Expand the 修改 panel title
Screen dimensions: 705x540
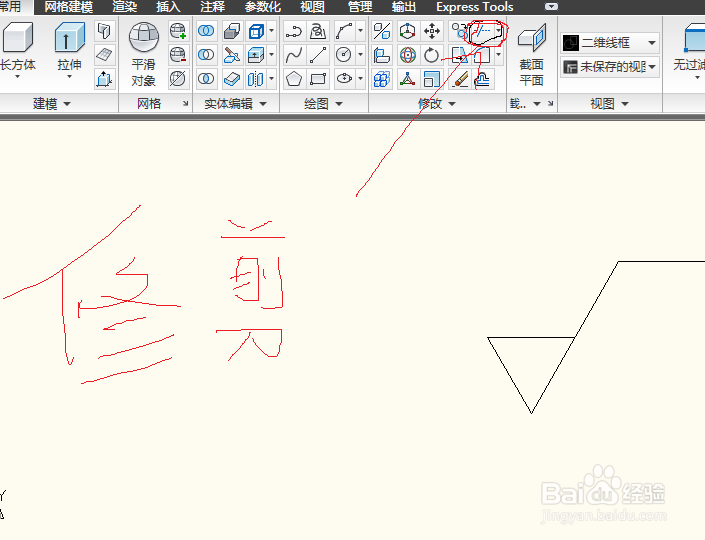click(437, 104)
